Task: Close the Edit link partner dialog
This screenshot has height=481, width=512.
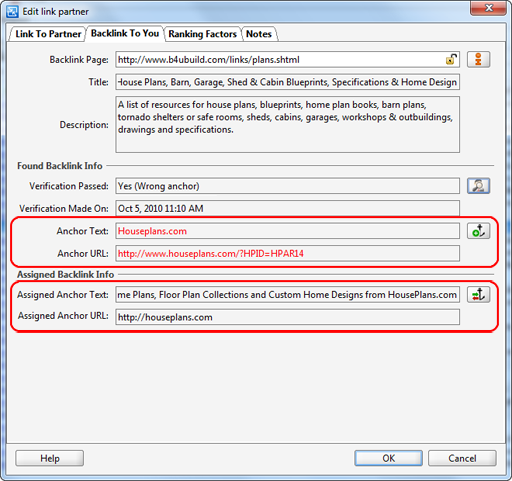Action: tap(488, 8)
